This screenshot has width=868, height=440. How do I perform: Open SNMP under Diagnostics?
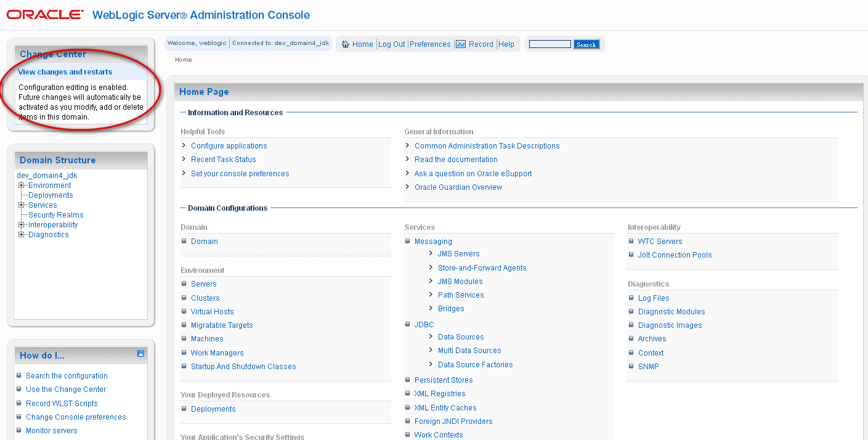tap(649, 367)
